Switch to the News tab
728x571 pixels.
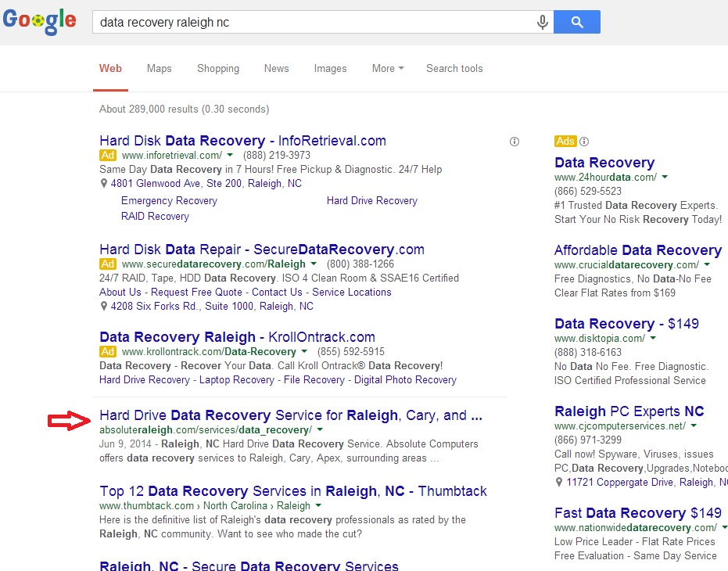277,68
